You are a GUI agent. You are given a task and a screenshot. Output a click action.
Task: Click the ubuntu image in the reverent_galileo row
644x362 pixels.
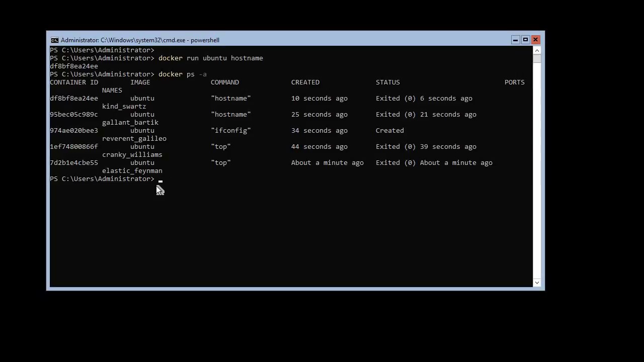point(142,131)
